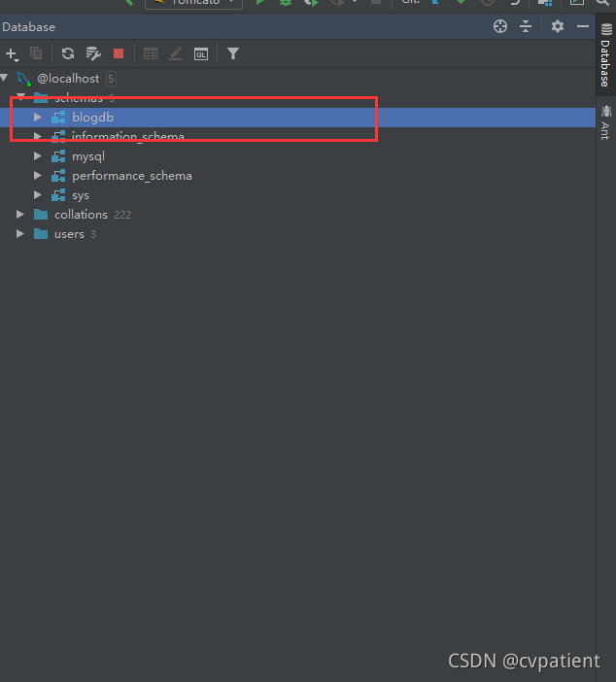Click the New data source plus icon

[x=11, y=54]
